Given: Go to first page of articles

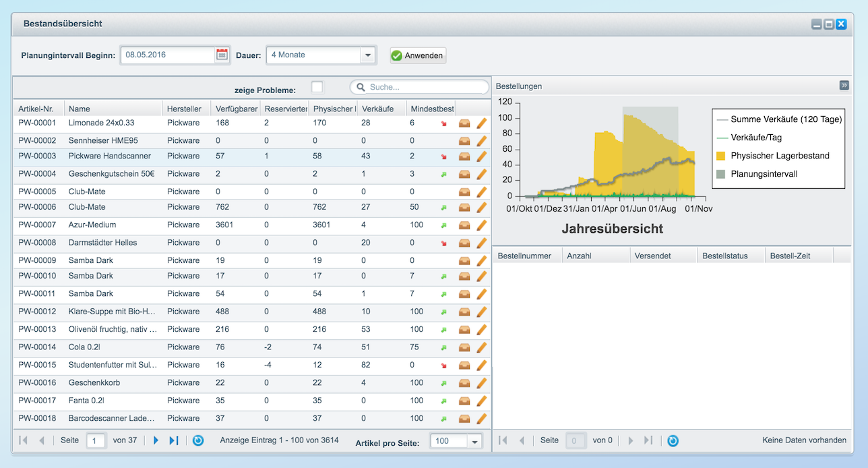Looking at the screenshot, I should click(x=24, y=440).
